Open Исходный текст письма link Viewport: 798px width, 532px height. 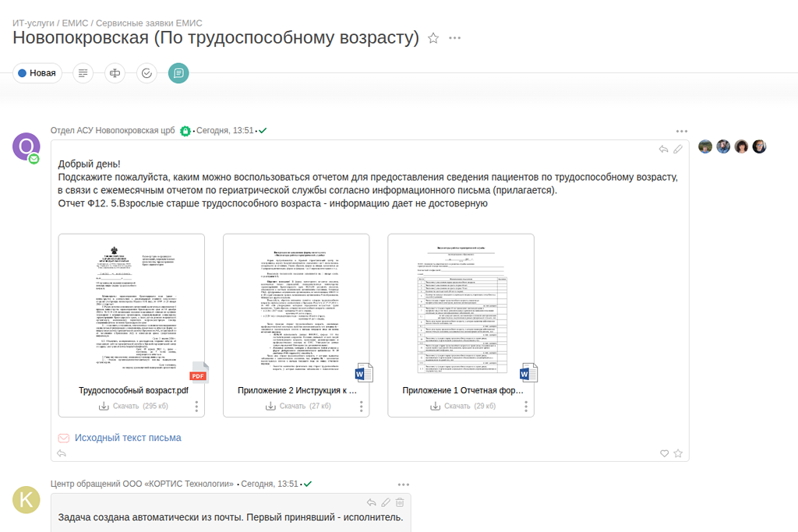coord(128,438)
